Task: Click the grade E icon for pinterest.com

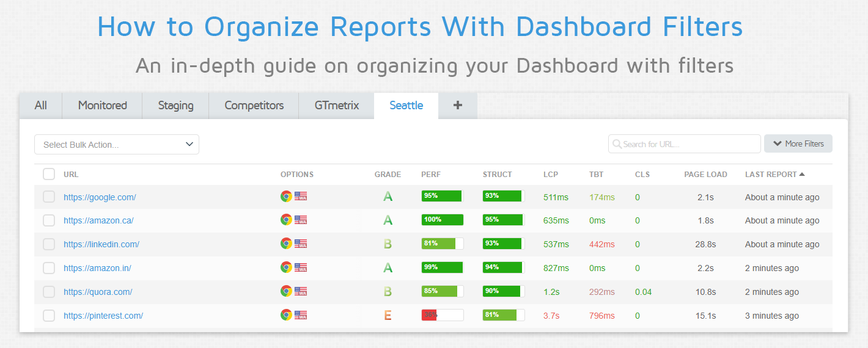Action: pyautogui.click(x=388, y=316)
